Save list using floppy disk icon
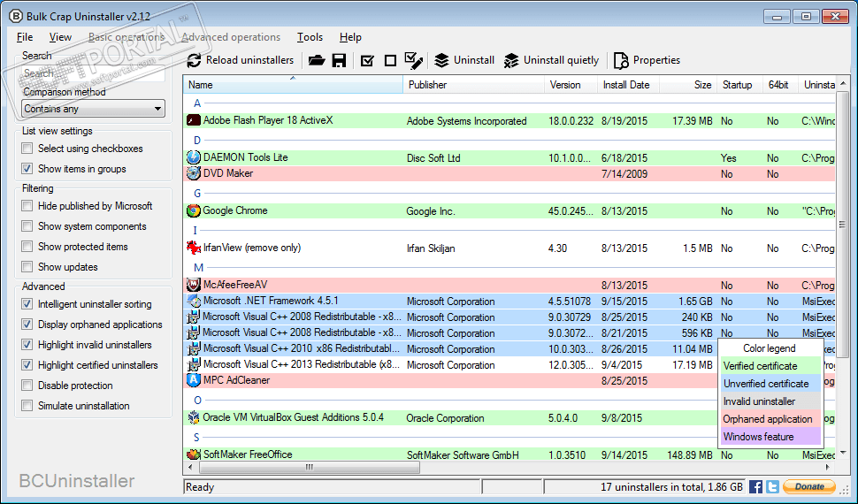Image resolution: width=858 pixels, height=504 pixels. 340,60
